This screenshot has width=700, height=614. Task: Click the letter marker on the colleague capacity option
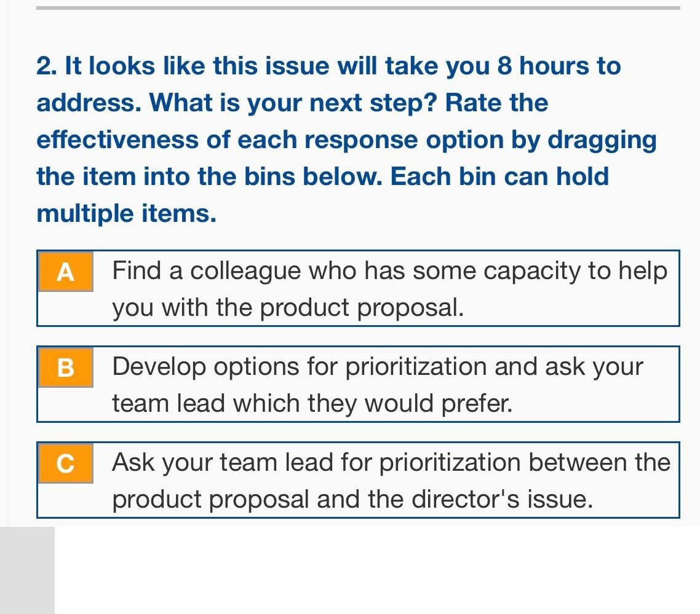pos(65,270)
